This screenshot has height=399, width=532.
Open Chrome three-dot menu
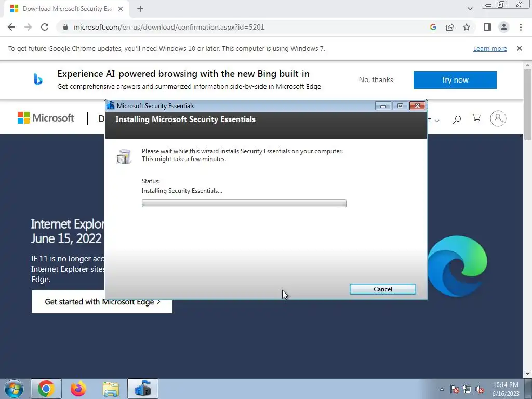point(521,27)
